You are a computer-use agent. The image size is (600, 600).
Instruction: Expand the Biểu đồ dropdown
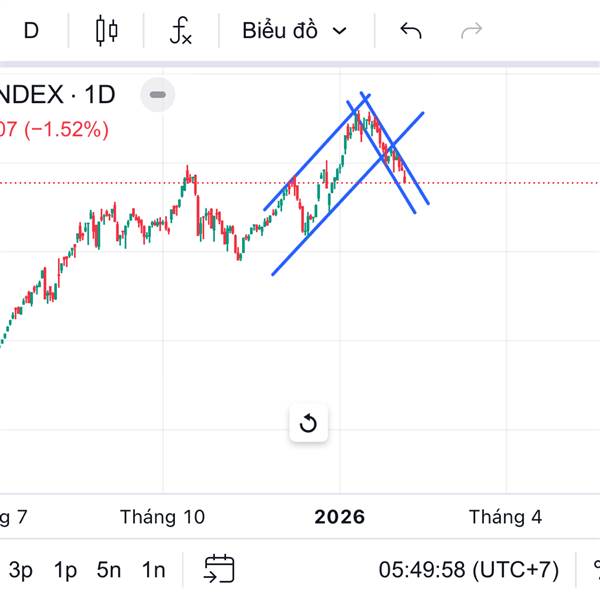tap(294, 31)
